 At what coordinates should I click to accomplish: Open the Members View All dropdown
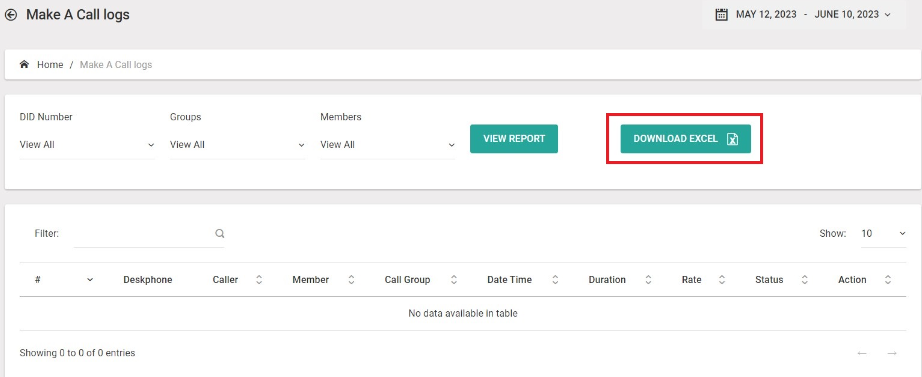pyautogui.click(x=388, y=145)
